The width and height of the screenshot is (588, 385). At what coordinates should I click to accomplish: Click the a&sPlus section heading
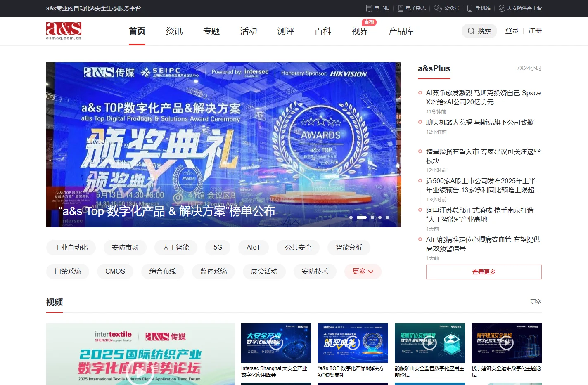click(434, 68)
